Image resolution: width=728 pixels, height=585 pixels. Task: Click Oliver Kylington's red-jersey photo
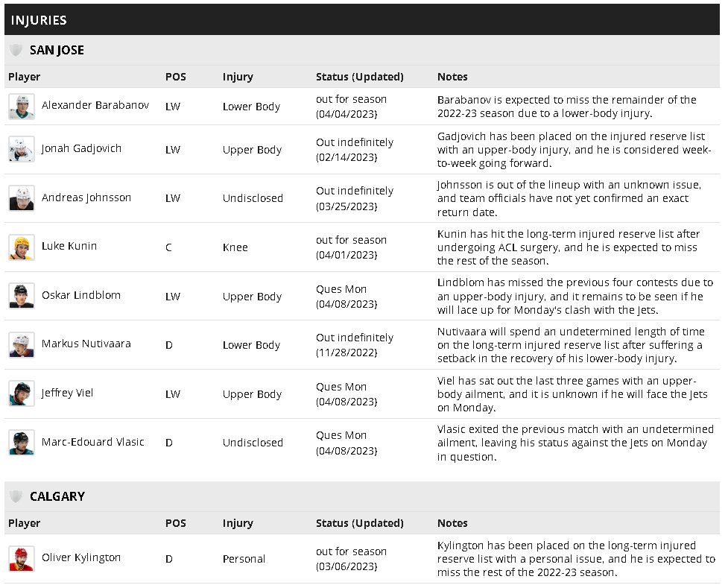pyautogui.click(x=22, y=558)
